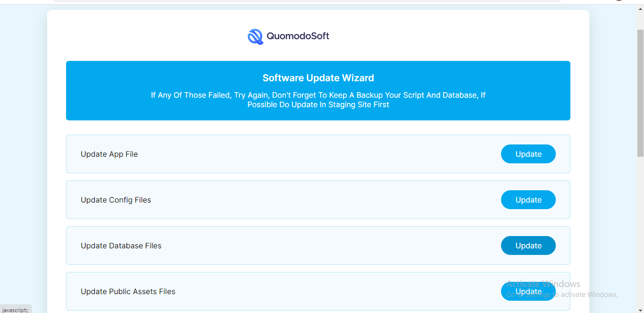Select the 'Update Public Assets Files' label
Screen dimensions: 644x313
pyautogui.click(x=128, y=292)
